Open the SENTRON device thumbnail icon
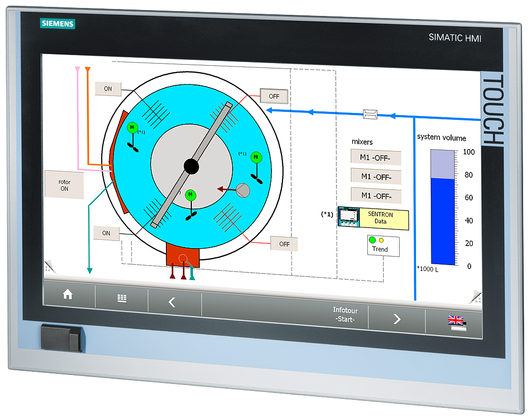The height and width of the screenshot is (420, 530). [x=350, y=217]
